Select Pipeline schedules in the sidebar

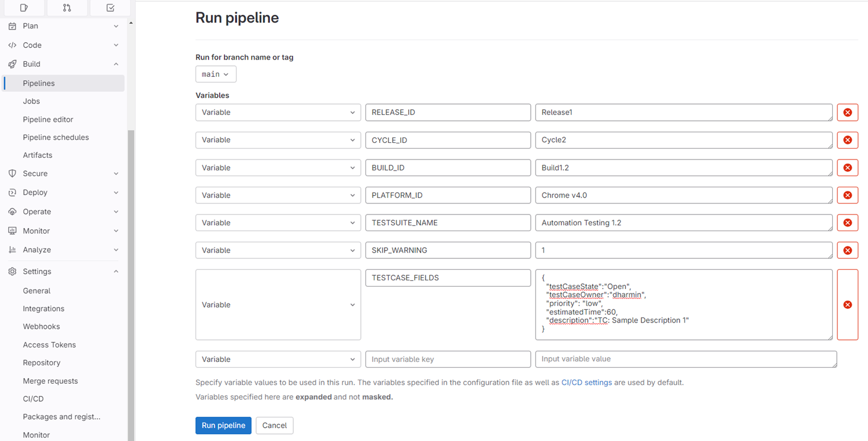click(x=56, y=137)
